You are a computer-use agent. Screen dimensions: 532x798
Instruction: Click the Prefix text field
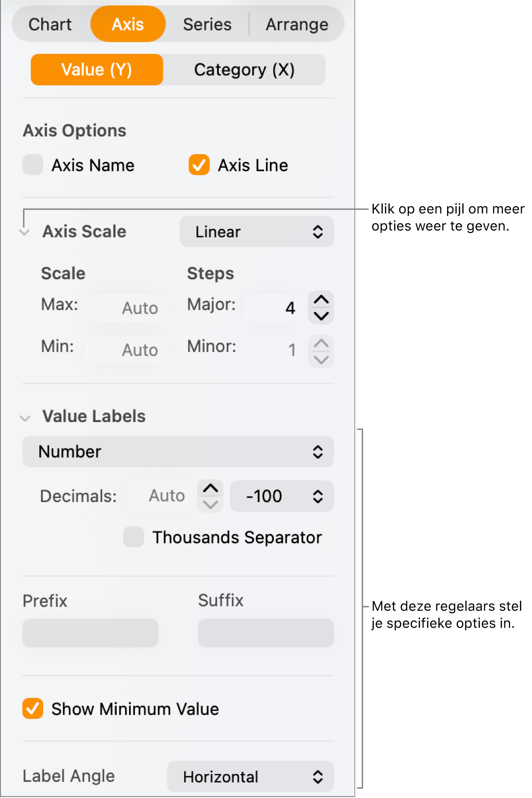(90, 633)
